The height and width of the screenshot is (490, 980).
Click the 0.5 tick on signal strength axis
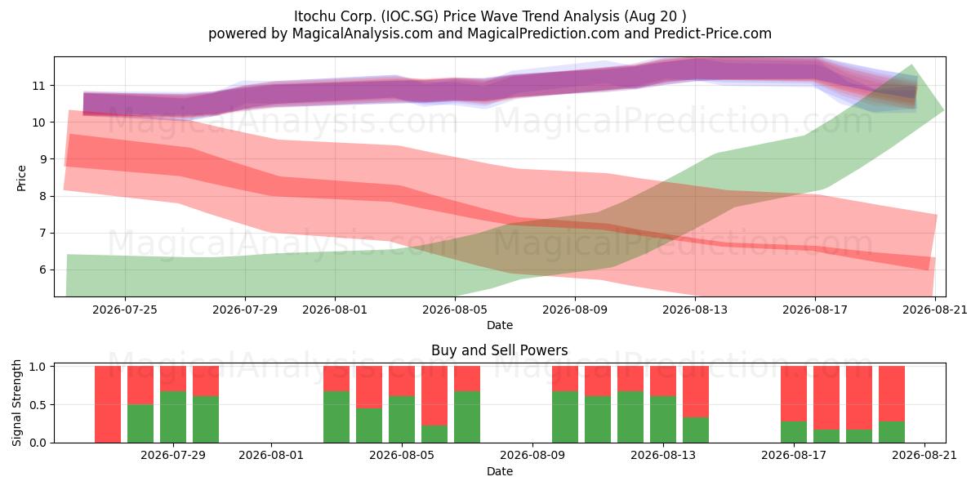pos(37,404)
